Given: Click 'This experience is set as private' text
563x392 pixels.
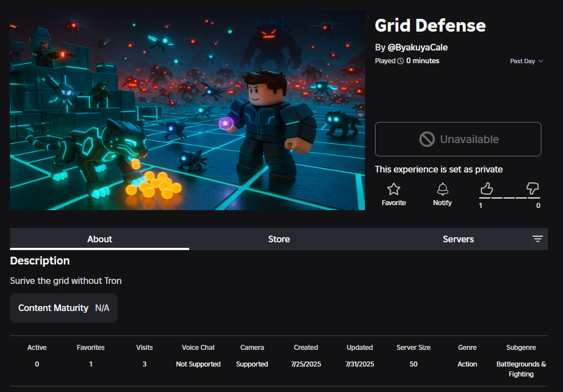Looking at the screenshot, I should coord(439,170).
